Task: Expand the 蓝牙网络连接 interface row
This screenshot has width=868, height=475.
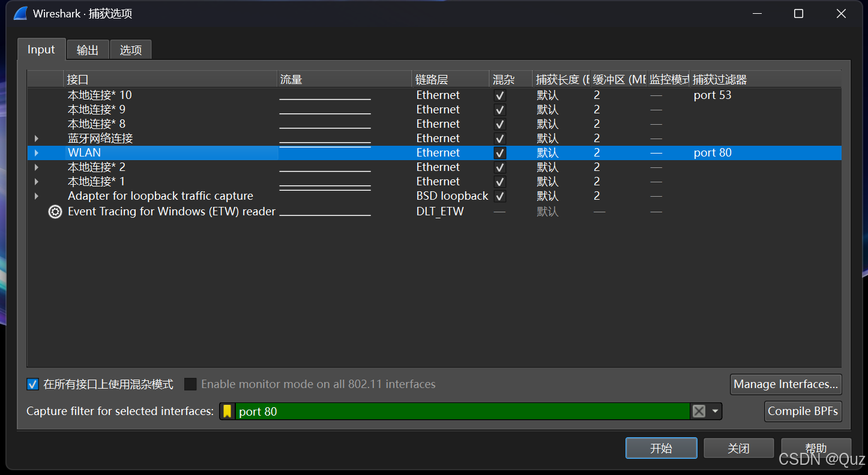Action: click(37, 139)
